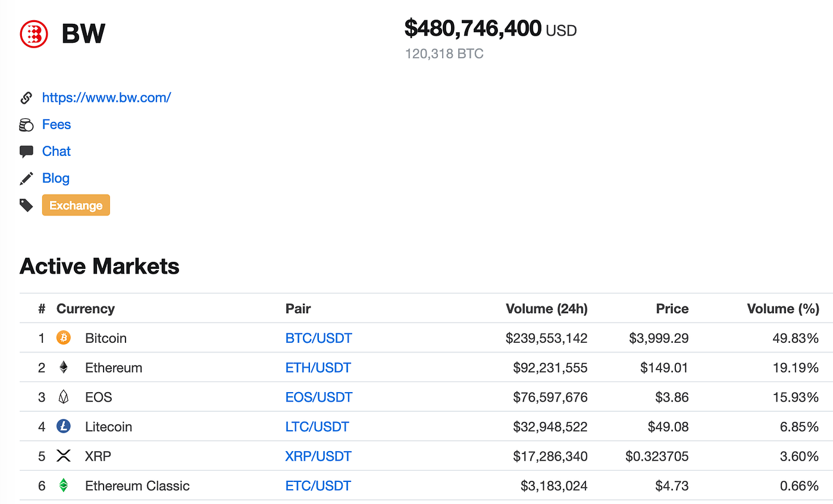
Task: Open the BTC/USDT pair link
Action: tap(319, 338)
